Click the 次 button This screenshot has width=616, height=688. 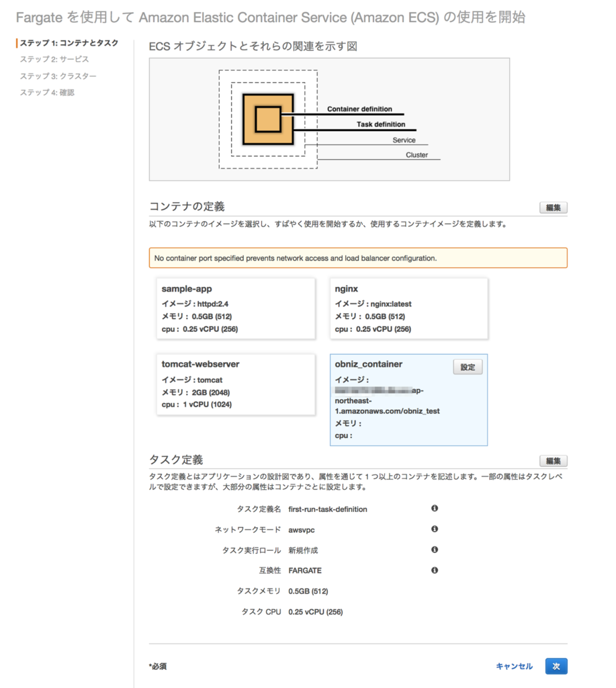[x=556, y=666]
